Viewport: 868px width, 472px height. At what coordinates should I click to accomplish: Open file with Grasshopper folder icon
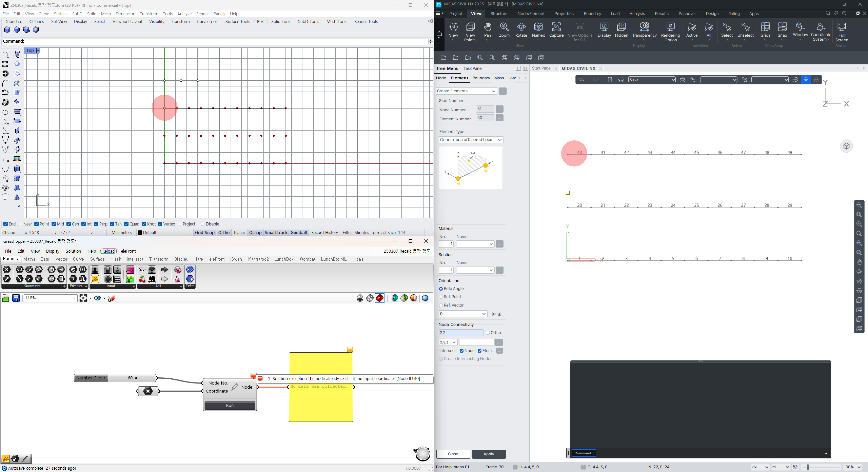pos(5,298)
